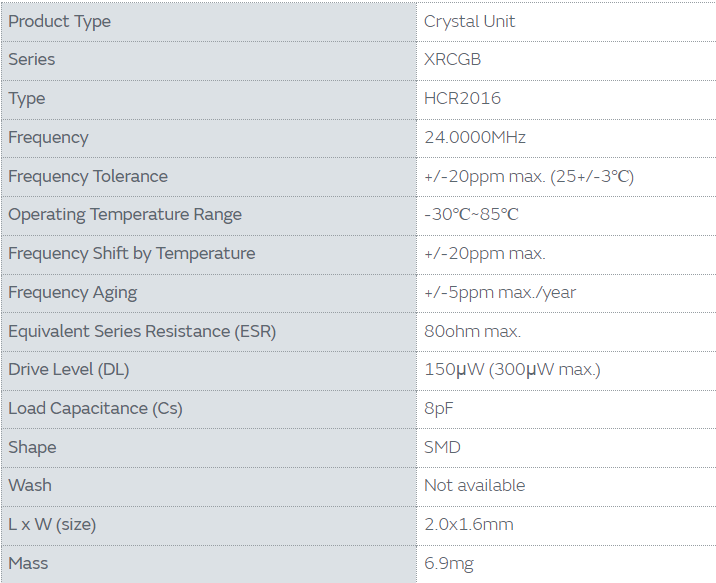Click the Drive Level (DL) label

[68, 369]
